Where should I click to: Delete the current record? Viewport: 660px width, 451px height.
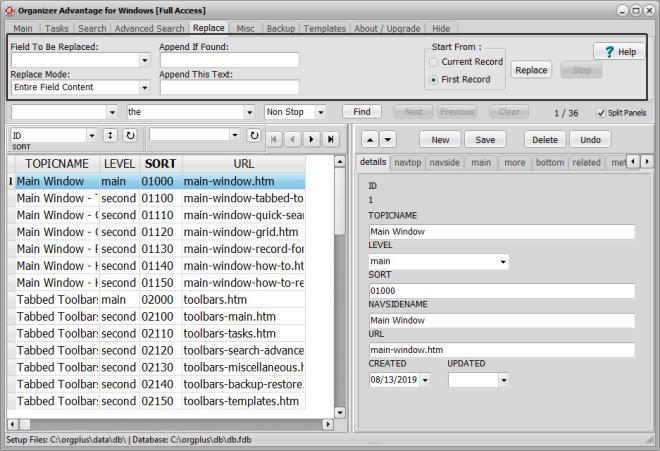pos(545,140)
